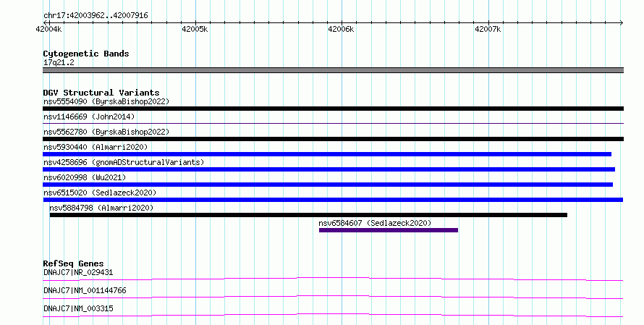Open the DNAJC7|NR_029431 transcript label

coord(78,272)
